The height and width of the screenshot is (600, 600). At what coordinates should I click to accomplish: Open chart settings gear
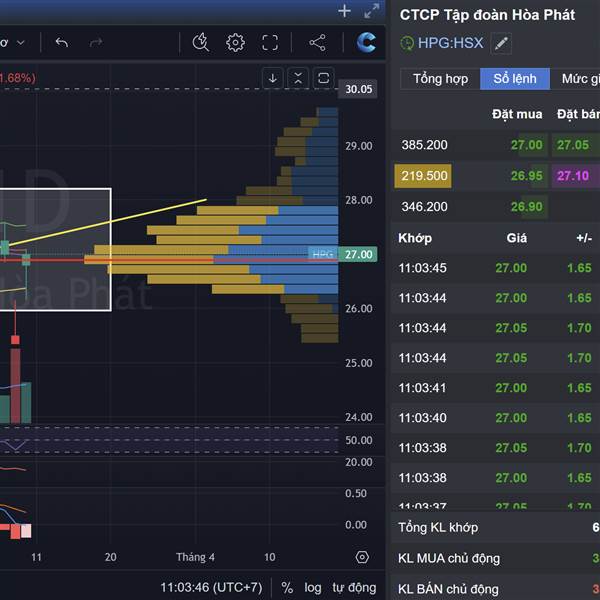(235, 42)
